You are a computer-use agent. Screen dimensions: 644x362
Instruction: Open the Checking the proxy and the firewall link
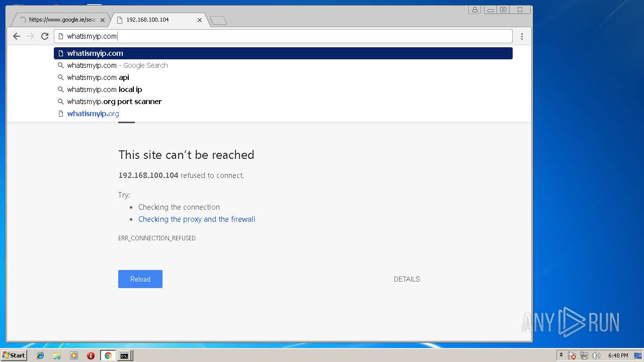coord(197,219)
